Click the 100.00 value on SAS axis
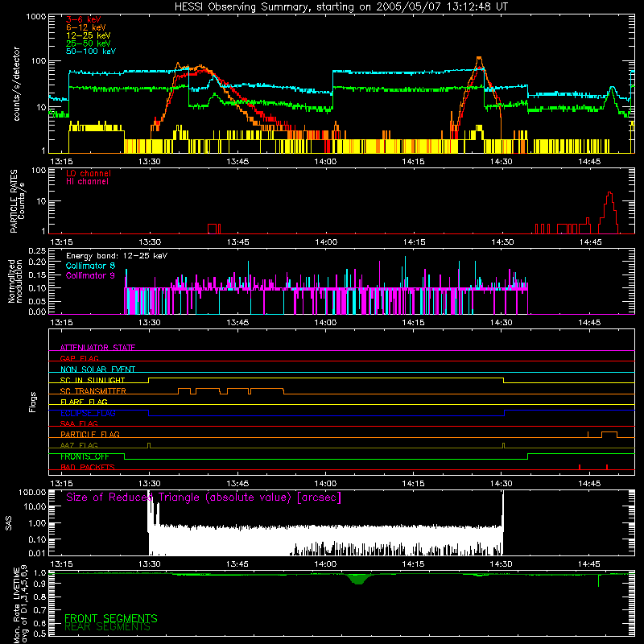The width and height of the screenshot is (644, 644). [x=32, y=492]
